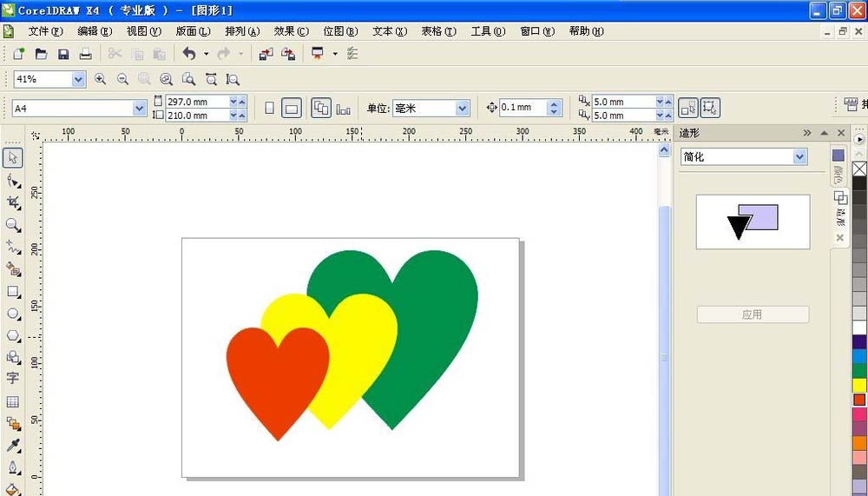The image size is (868, 496).
Task: Click the nudge offset 0.1 mm field
Action: pos(523,108)
